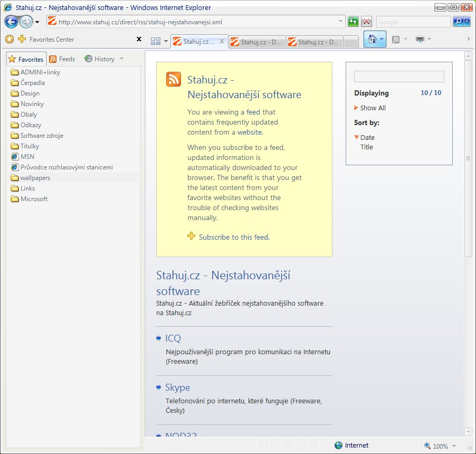476x454 pixels.
Task: Switch to the second Stahuj.cz - D... tab
Action: click(x=257, y=42)
